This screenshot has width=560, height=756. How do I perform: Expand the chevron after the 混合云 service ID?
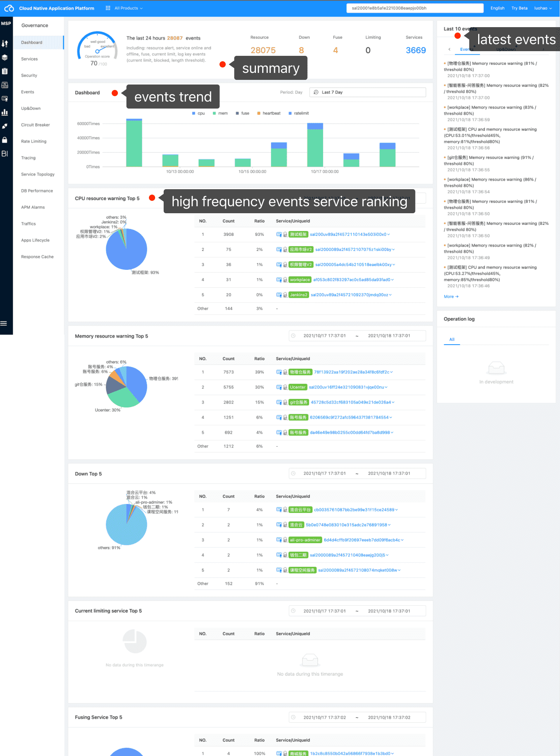point(389,525)
